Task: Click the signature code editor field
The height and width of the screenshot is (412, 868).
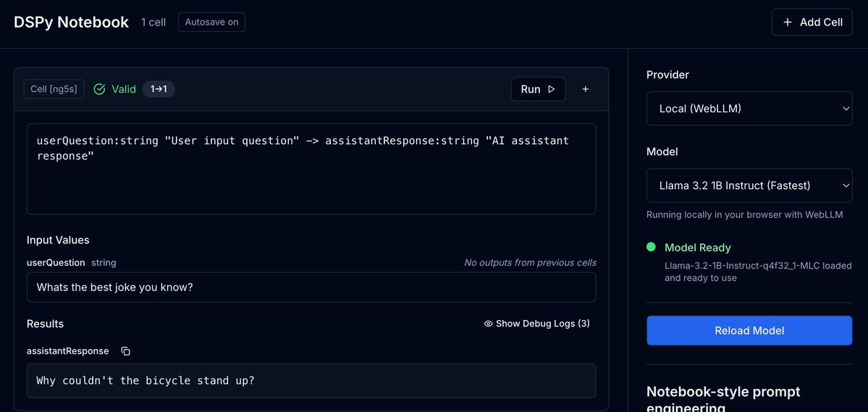Action: (311, 169)
